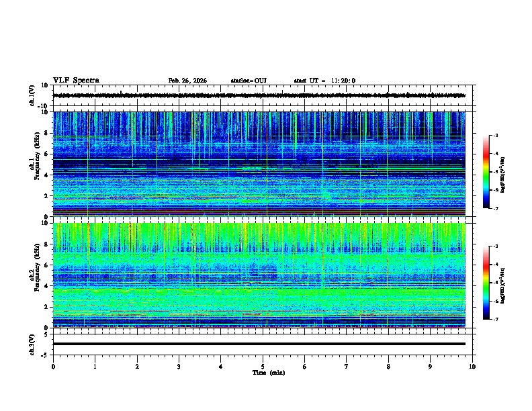Click the log(PSD) label beside ch.2 color scale

503,286
